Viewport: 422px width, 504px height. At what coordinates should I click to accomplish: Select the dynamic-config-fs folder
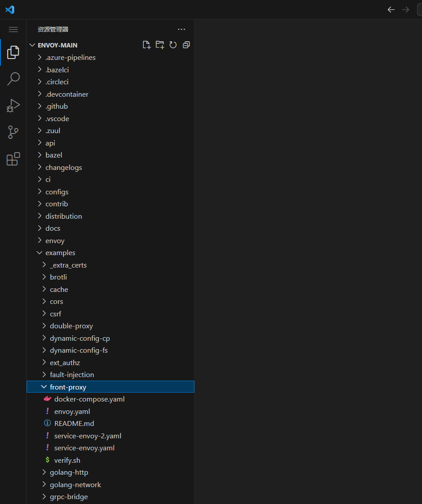pos(110,350)
